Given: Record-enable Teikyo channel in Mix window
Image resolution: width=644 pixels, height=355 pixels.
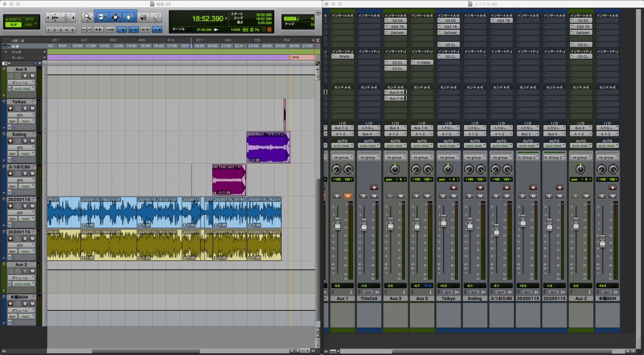Looking at the screenshot, I should tap(453, 187).
